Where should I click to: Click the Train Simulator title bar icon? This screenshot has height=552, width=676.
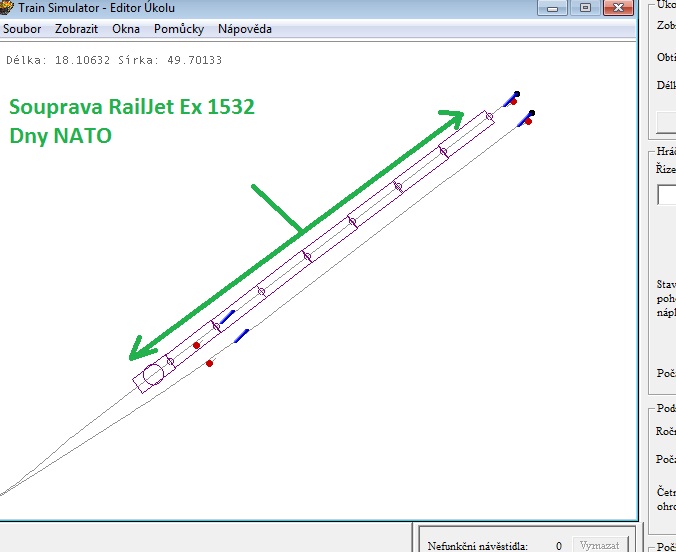click(x=6, y=7)
